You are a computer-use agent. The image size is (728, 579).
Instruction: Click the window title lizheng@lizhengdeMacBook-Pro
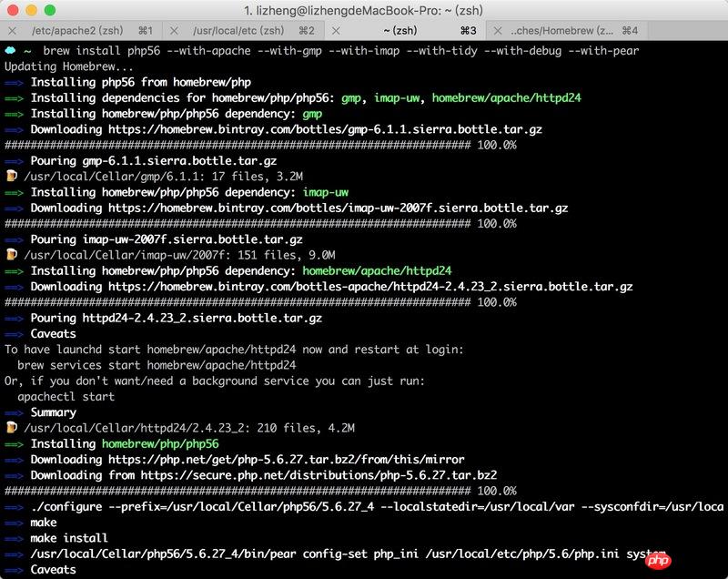(x=364, y=10)
